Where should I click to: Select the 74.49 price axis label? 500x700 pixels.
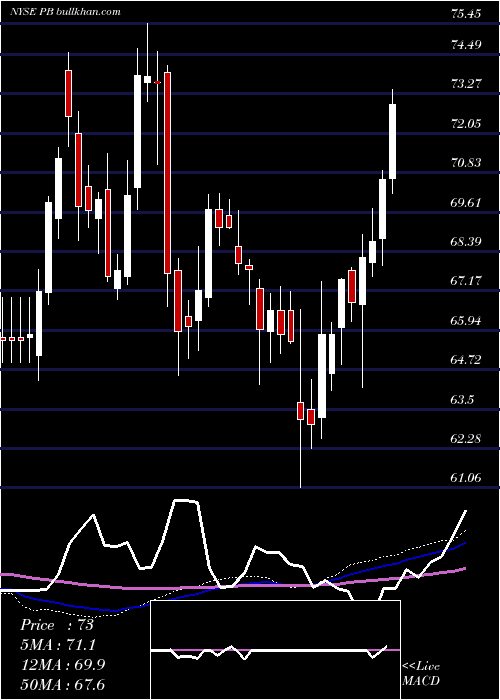(x=466, y=44)
